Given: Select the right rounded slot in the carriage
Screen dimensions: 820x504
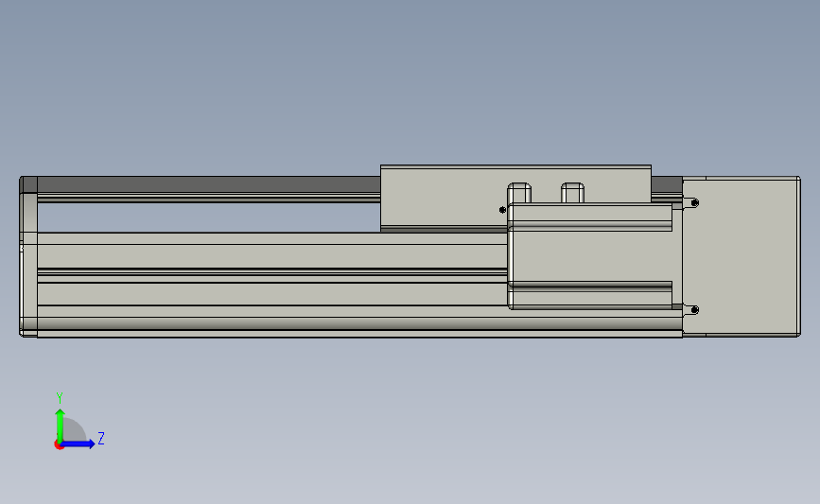Looking at the screenshot, I should point(572,193).
